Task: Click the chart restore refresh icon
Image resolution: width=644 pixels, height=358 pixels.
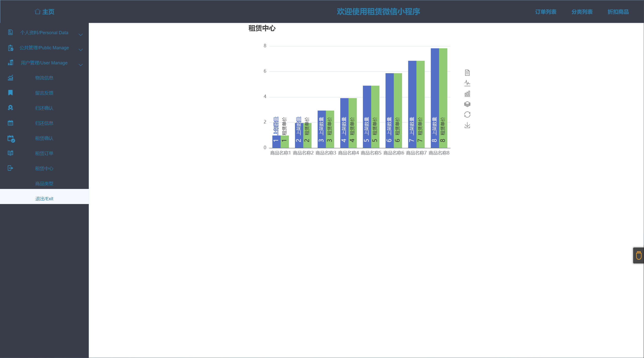Action: tap(467, 115)
